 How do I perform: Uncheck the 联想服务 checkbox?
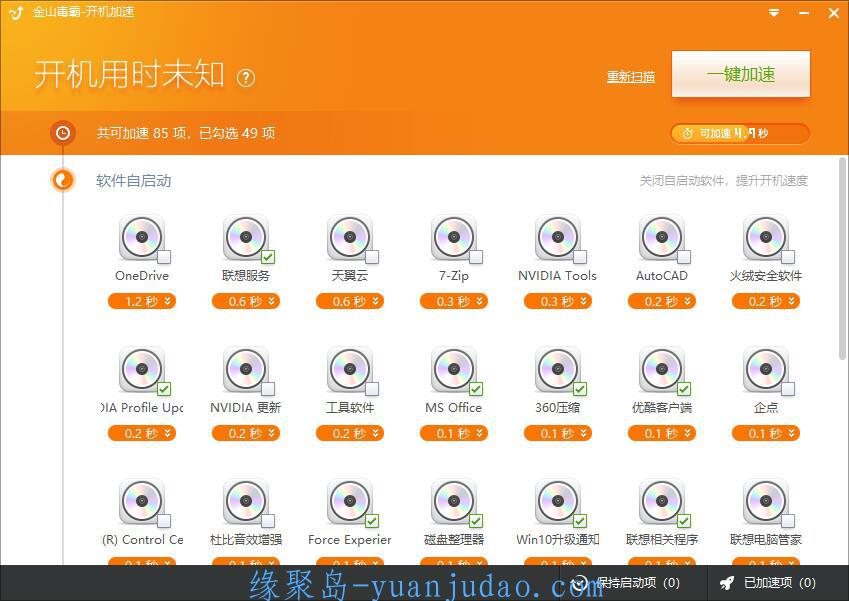[x=268, y=257]
